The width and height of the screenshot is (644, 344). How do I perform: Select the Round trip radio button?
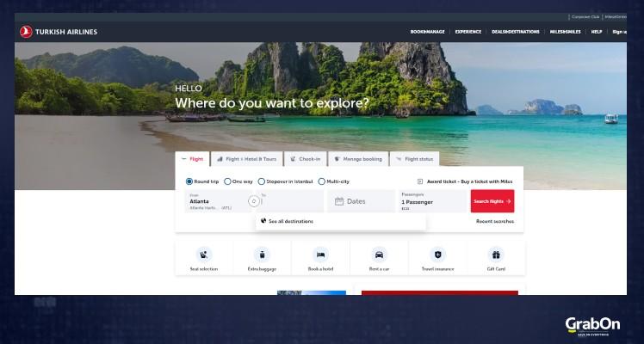189,181
